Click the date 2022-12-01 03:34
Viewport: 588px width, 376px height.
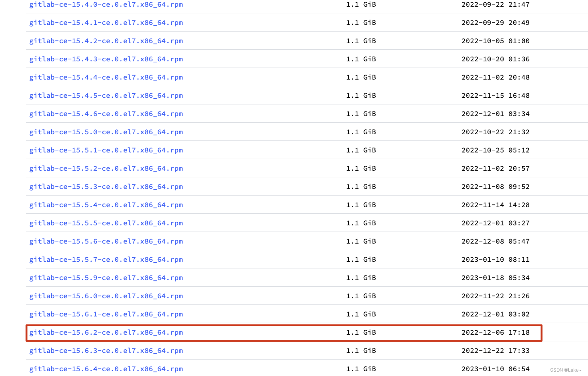tap(495, 114)
